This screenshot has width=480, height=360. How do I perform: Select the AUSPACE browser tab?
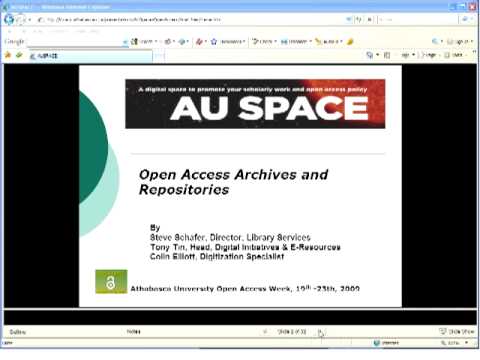tap(90, 56)
